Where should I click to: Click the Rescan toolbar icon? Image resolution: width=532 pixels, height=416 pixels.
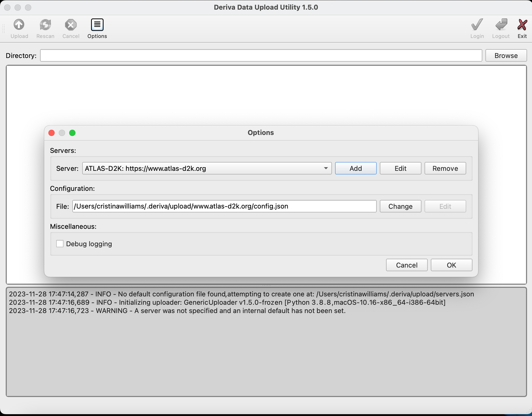coord(45,25)
